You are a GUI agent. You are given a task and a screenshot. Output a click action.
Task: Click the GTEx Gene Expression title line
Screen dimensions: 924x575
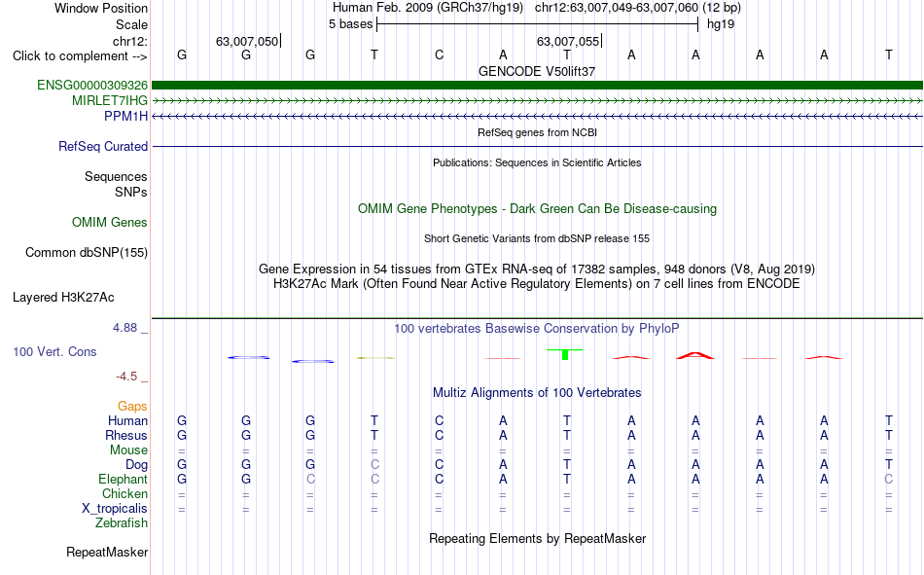[537, 270]
